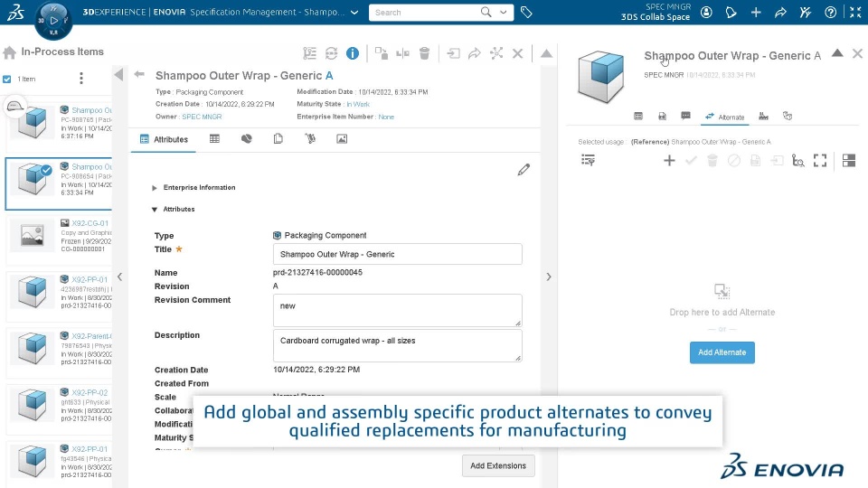Open the 3DEXPERIENCE compass
Screen dimensions: 868x488
point(53,21)
